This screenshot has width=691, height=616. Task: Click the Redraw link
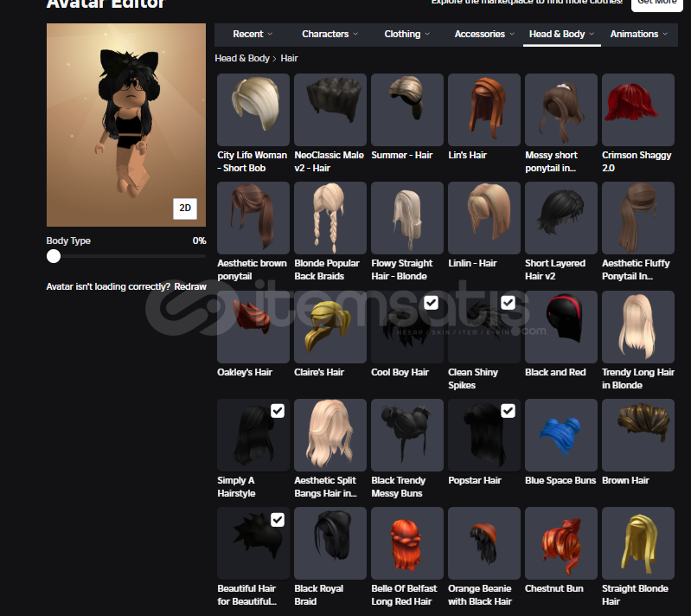point(190,286)
